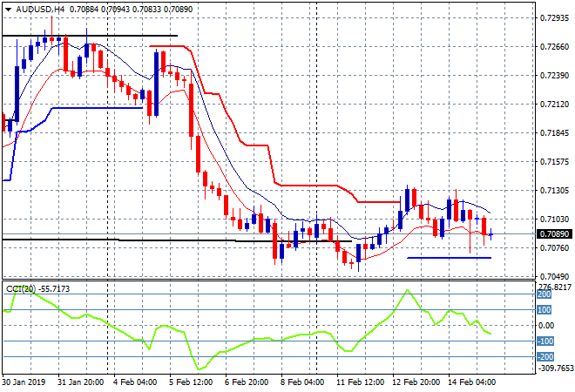Select the thick blue stepped line near 0.72120

coord(96,108)
